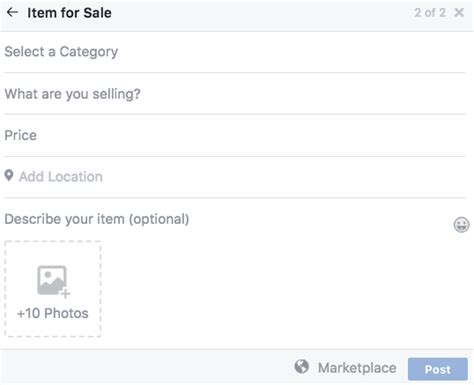
Task: Click the blue Post button
Action: coord(438,369)
